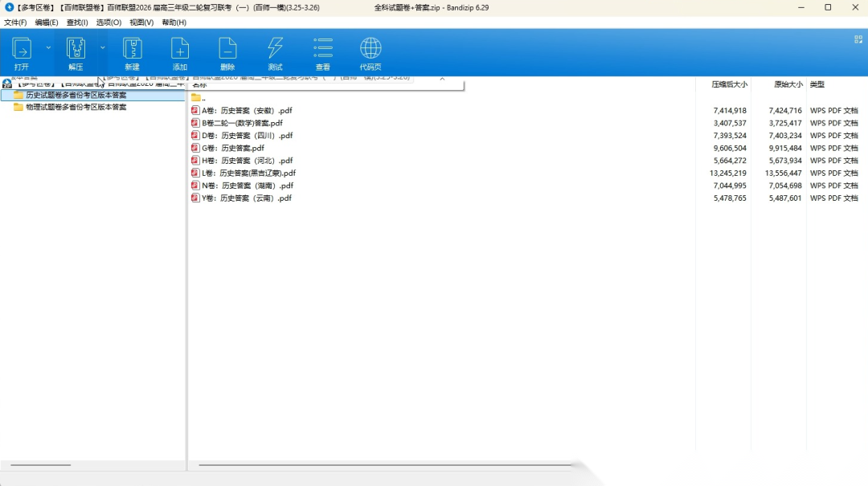Expand the dropdown arrow beside Extract (解压)
The width and height of the screenshot is (868, 486).
click(x=102, y=48)
